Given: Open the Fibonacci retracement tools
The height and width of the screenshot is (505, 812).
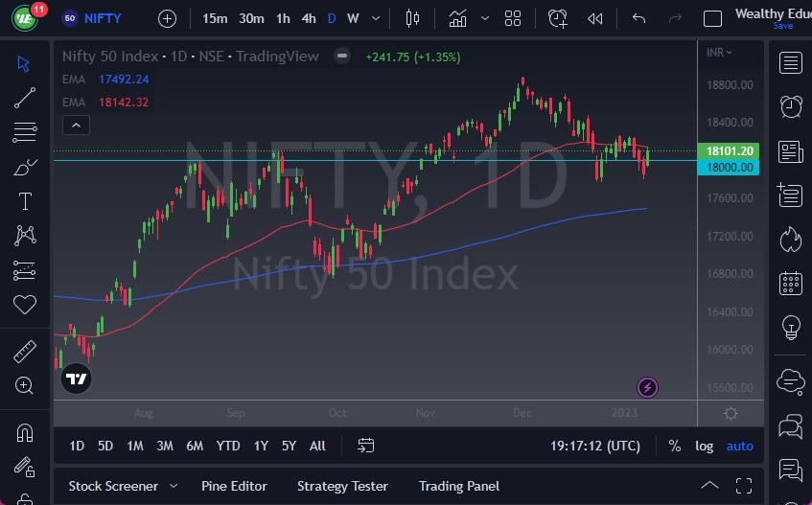Looking at the screenshot, I should tap(24, 132).
